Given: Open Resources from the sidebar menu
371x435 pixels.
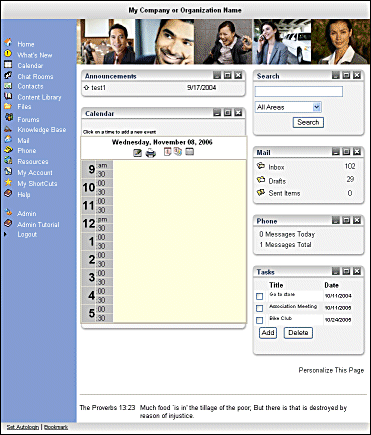Looking at the screenshot, I should coord(33,161).
